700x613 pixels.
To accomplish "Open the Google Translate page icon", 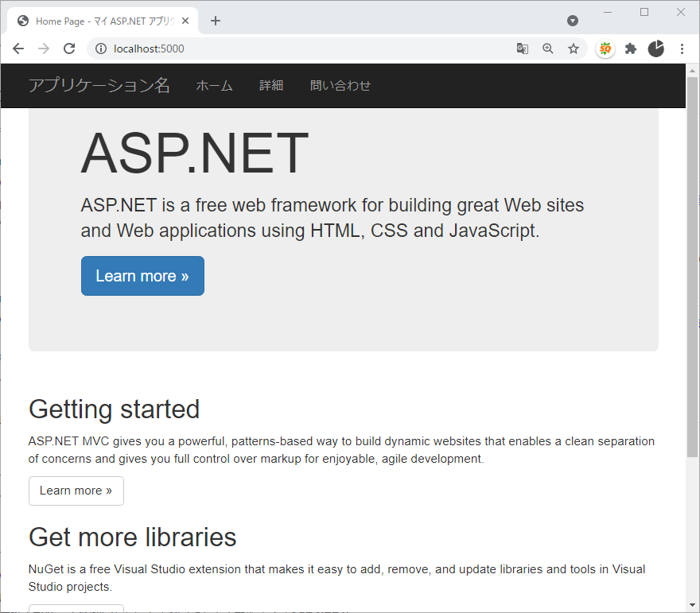I will pos(523,48).
